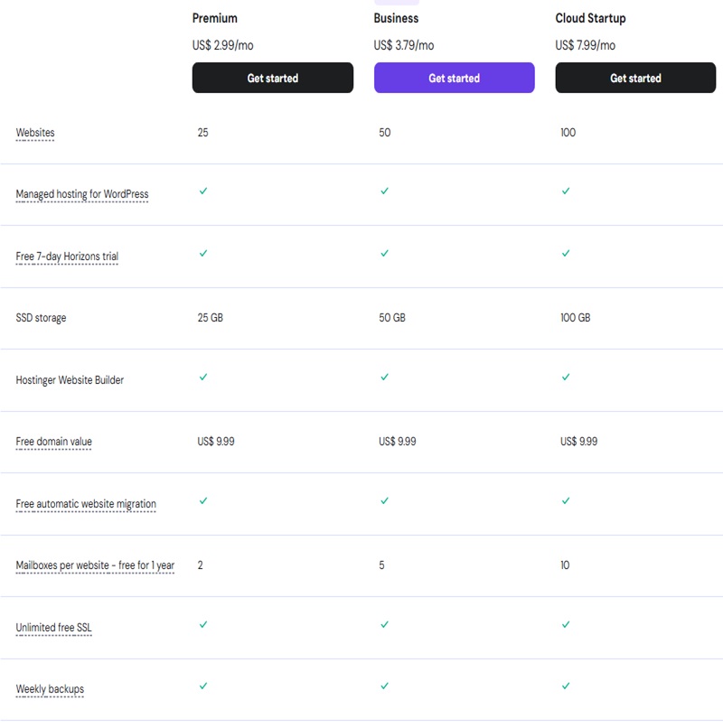The height and width of the screenshot is (728, 723).
Task: Open the Unlimited free SSL tooltip
Action: point(52,629)
